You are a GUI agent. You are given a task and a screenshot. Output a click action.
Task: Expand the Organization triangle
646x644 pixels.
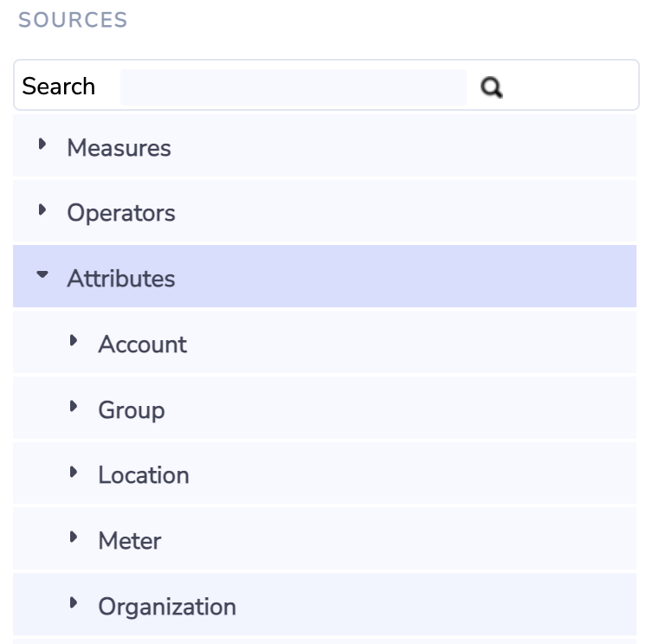pyautogui.click(x=74, y=602)
